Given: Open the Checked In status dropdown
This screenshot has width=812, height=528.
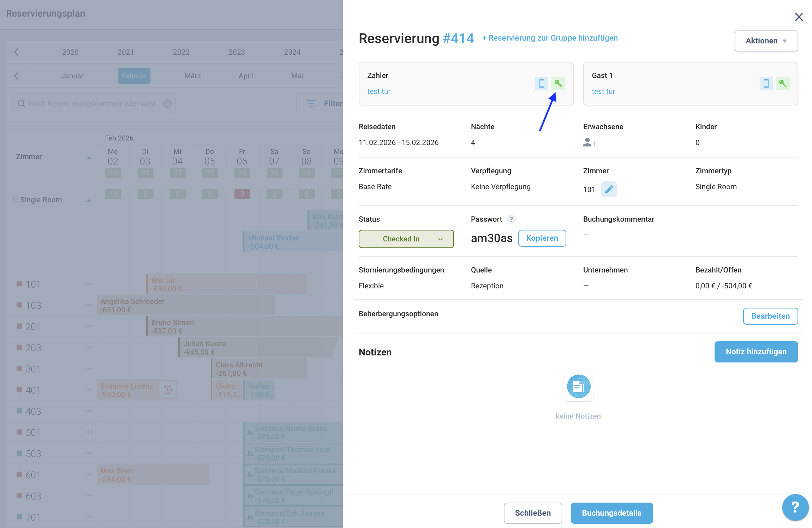Looking at the screenshot, I should (x=406, y=239).
